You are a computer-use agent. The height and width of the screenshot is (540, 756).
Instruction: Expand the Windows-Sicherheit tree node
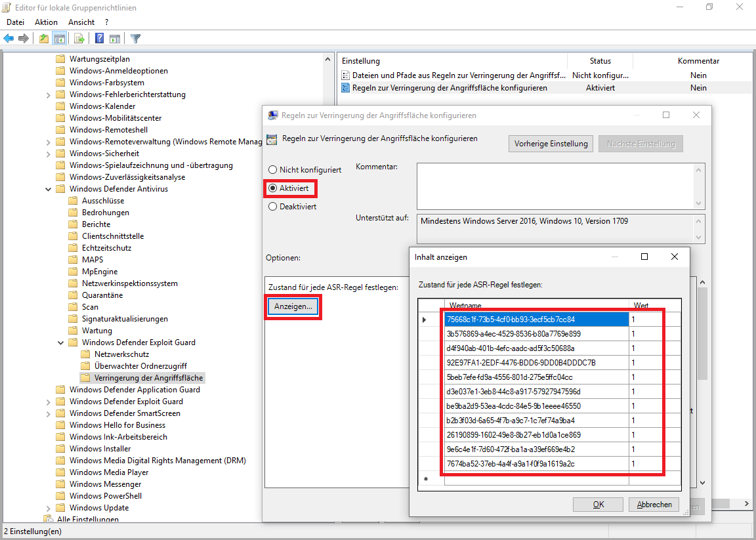point(48,154)
